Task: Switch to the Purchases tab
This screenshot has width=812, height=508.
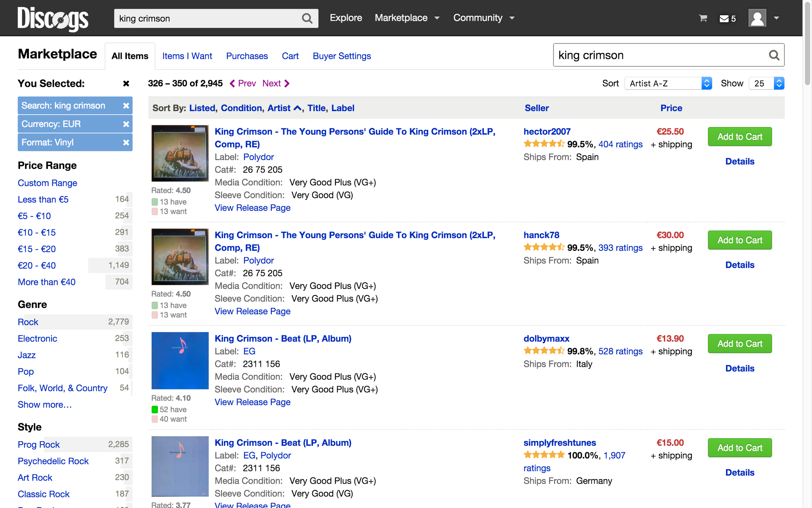Action: (x=247, y=56)
